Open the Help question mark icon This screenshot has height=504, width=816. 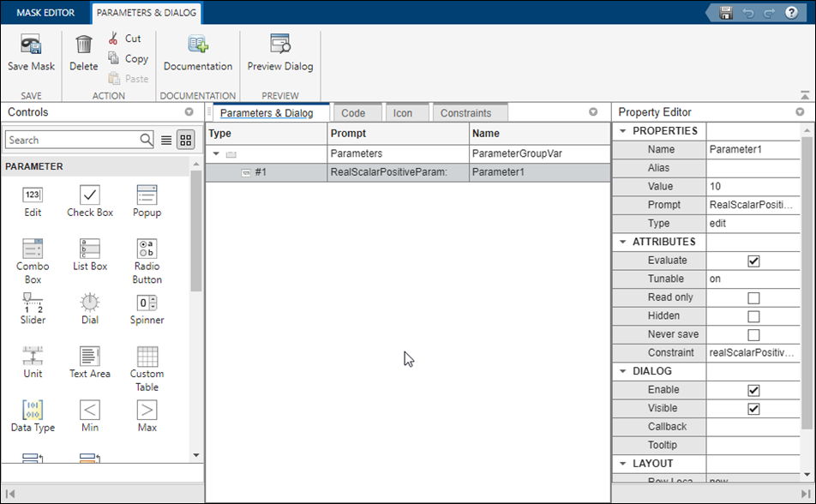click(x=790, y=12)
